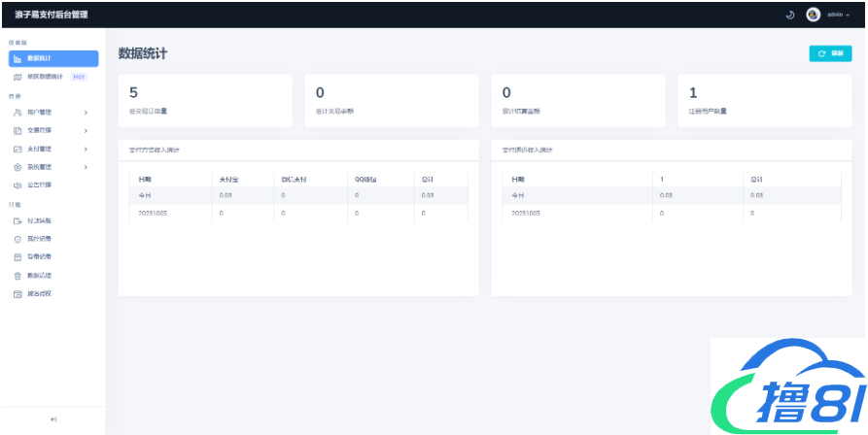Click the trash can icon in the sidebar
This screenshot has width=868, height=435.
17,276
